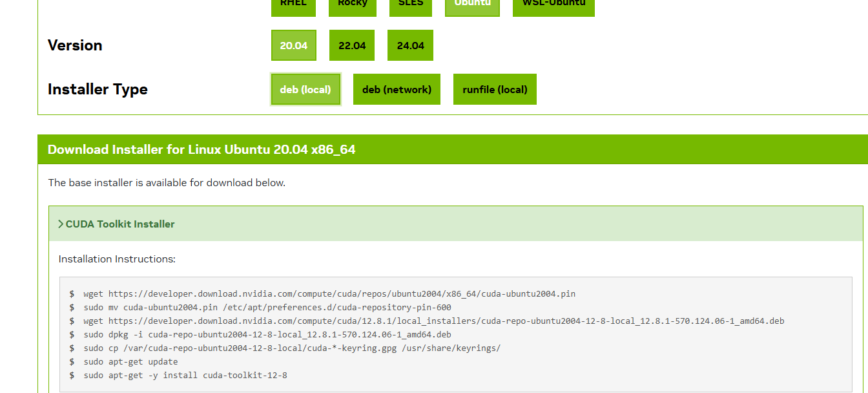This screenshot has height=393, width=868.
Task: Select the RHEL distribution button
Action: pos(294,7)
